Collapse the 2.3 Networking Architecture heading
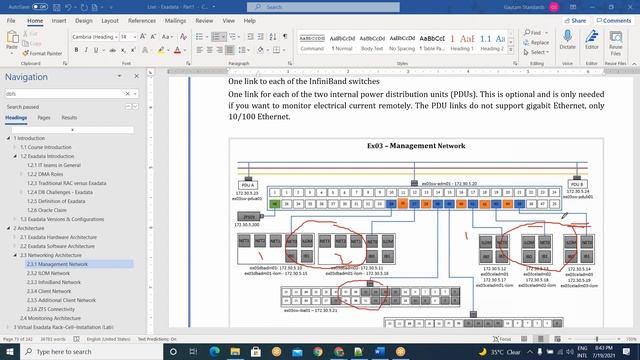640x360 pixels. (15, 255)
